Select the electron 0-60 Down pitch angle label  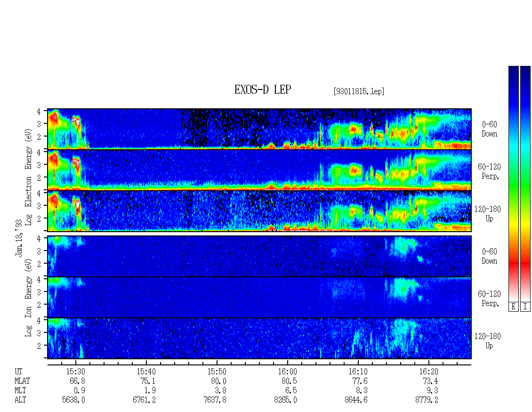[489, 129]
